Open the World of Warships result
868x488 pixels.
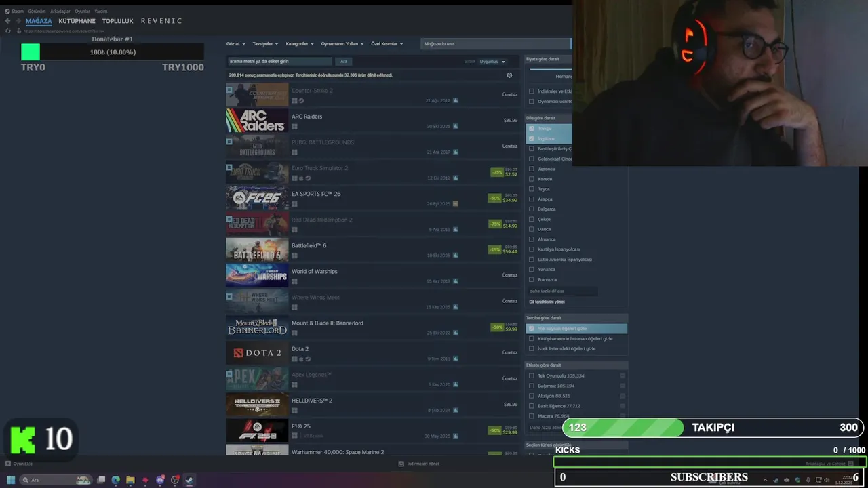[372, 276]
